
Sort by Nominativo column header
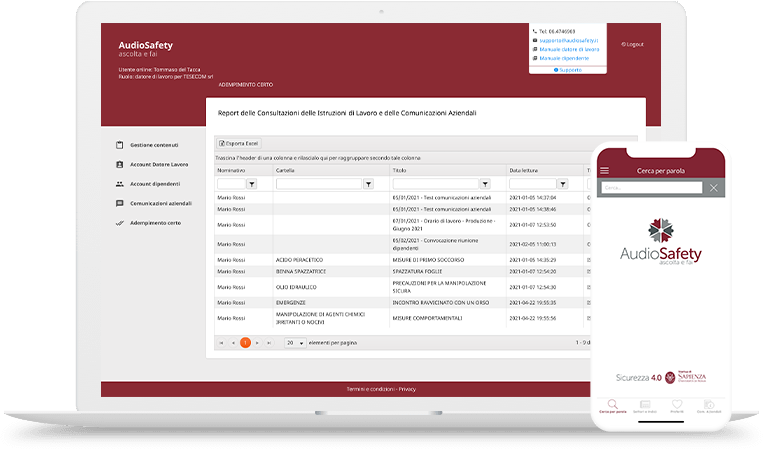coord(231,170)
